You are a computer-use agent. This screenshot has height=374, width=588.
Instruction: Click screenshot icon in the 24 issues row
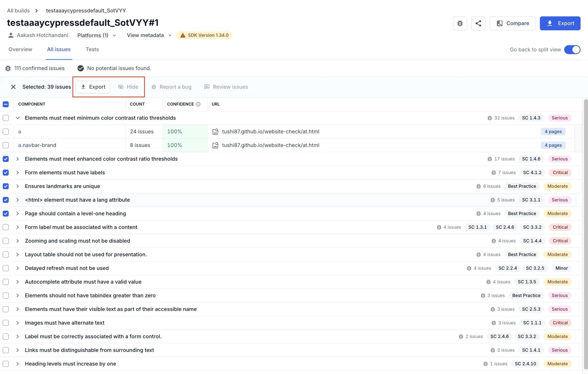(x=215, y=132)
